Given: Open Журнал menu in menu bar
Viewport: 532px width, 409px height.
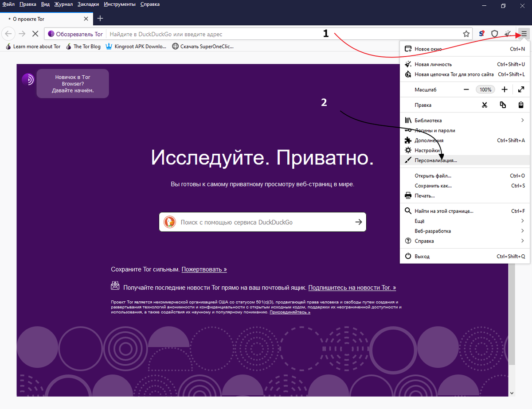Looking at the screenshot, I should pos(64,4).
